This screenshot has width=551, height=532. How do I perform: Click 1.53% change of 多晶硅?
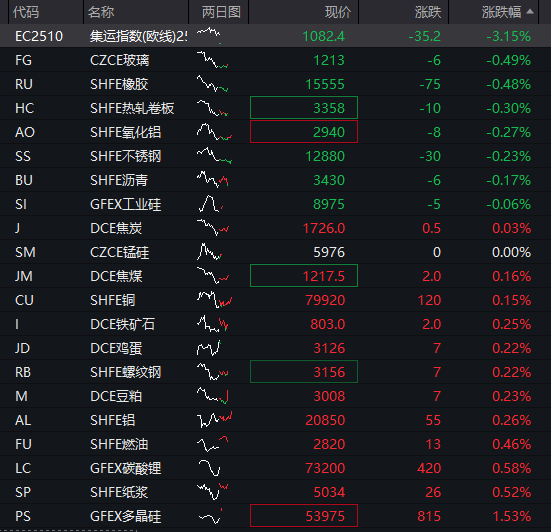click(511, 517)
